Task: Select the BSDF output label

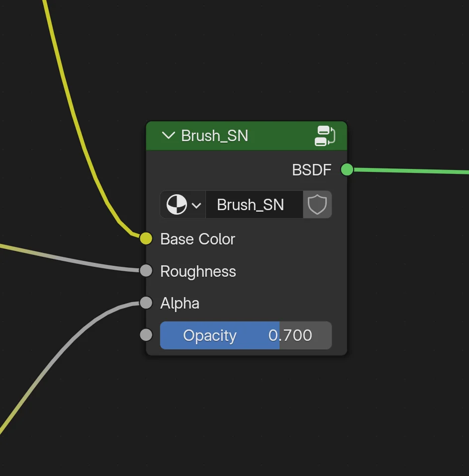Action: (311, 169)
